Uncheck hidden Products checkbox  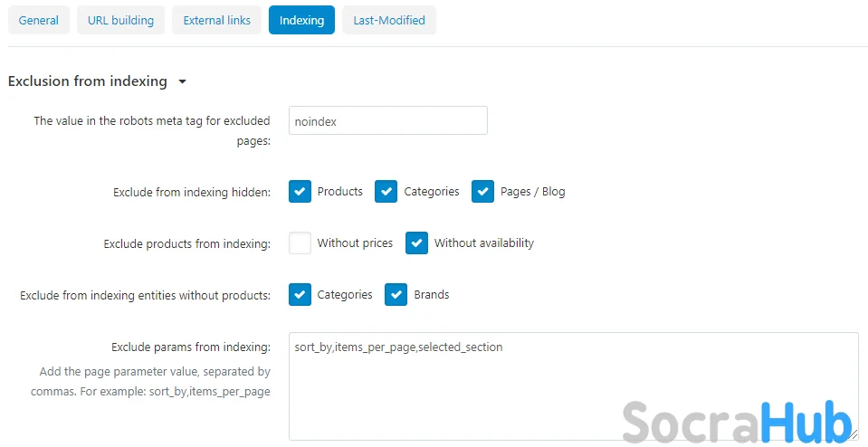click(300, 192)
